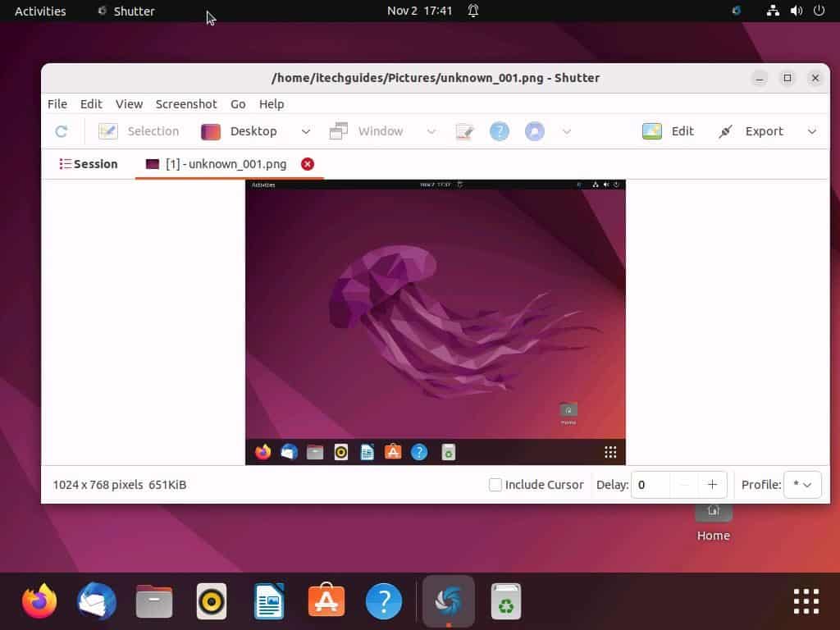Click the web capture globe icon
Image resolution: width=840 pixels, height=630 pixels.
(534, 131)
